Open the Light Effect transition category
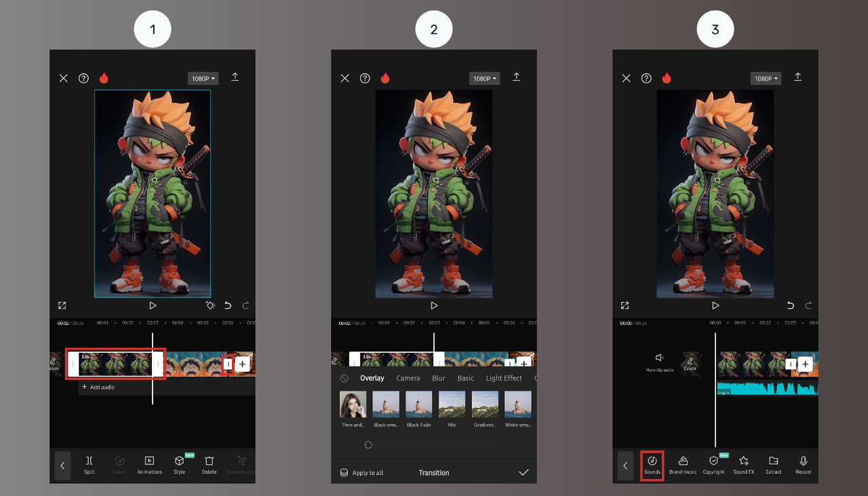The image size is (868, 496). coord(503,378)
